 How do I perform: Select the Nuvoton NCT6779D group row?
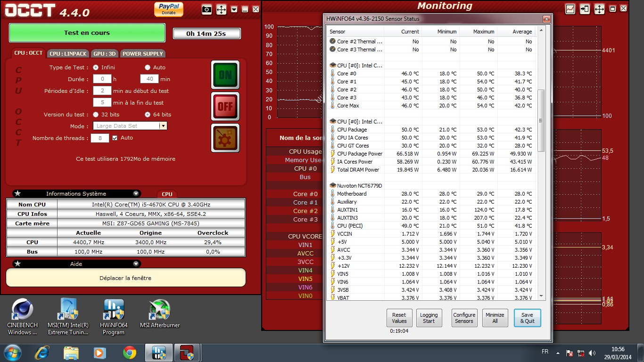(x=431, y=186)
